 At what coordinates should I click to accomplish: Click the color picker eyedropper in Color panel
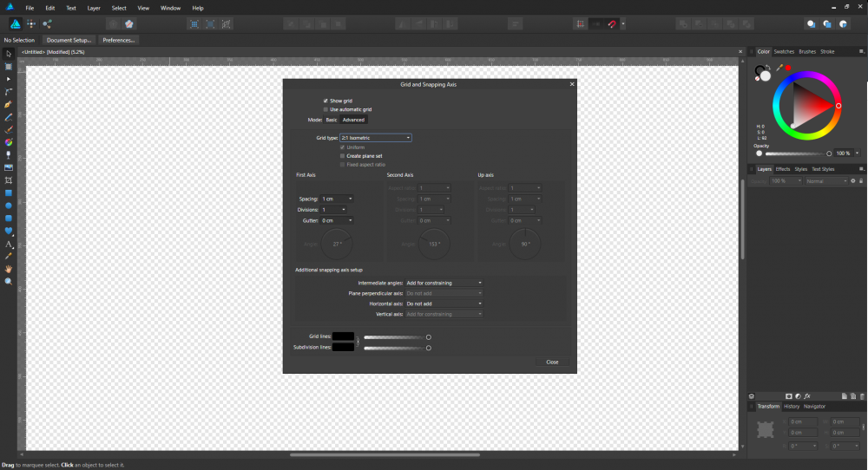point(779,67)
